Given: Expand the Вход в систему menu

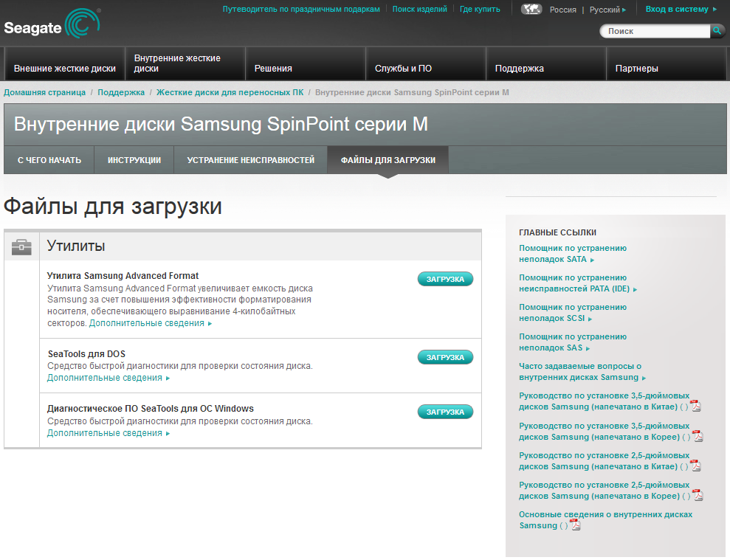Looking at the screenshot, I should (x=681, y=10).
